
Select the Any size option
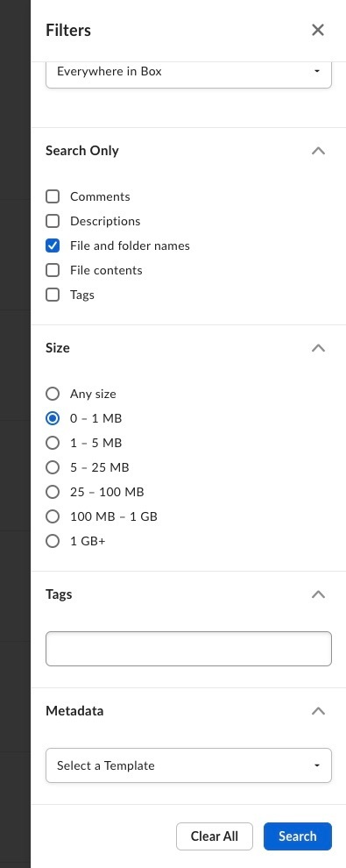[x=53, y=394]
